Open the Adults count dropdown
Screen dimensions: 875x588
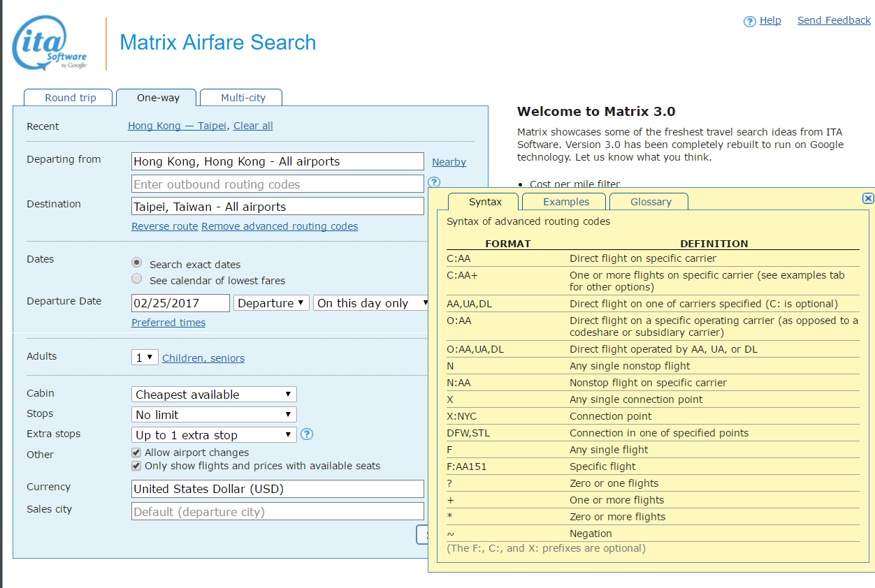tap(145, 358)
